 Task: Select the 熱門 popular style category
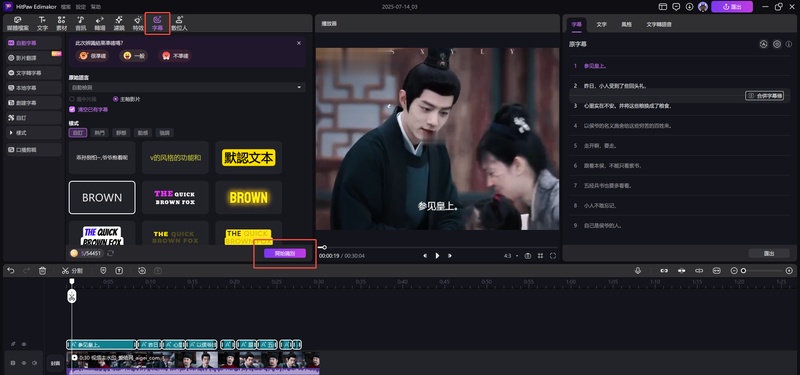[x=99, y=133]
